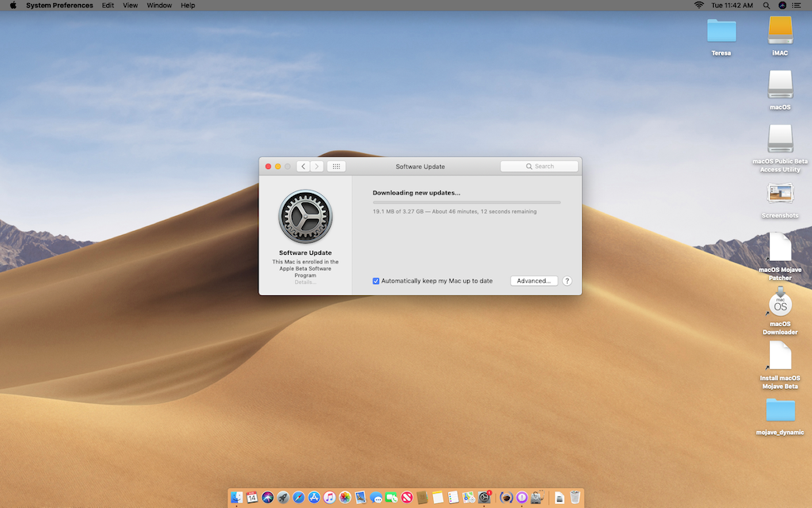The width and height of the screenshot is (812, 508).
Task: Open Disk Utility from the Dock
Action: pyautogui.click(x=538, y=498)
